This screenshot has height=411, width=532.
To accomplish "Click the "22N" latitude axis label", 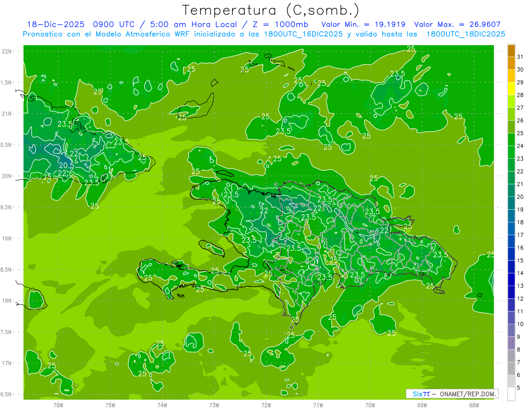I will tap(7, 51).
